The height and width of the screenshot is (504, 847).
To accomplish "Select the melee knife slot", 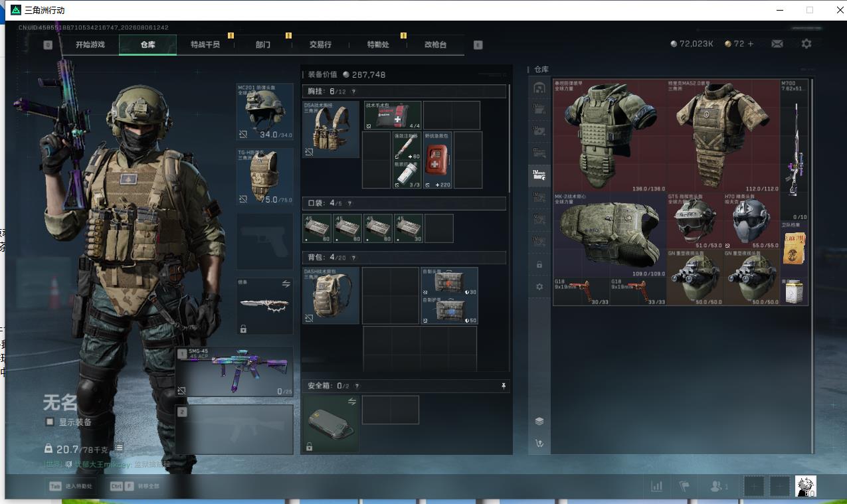I will [265, 306].
